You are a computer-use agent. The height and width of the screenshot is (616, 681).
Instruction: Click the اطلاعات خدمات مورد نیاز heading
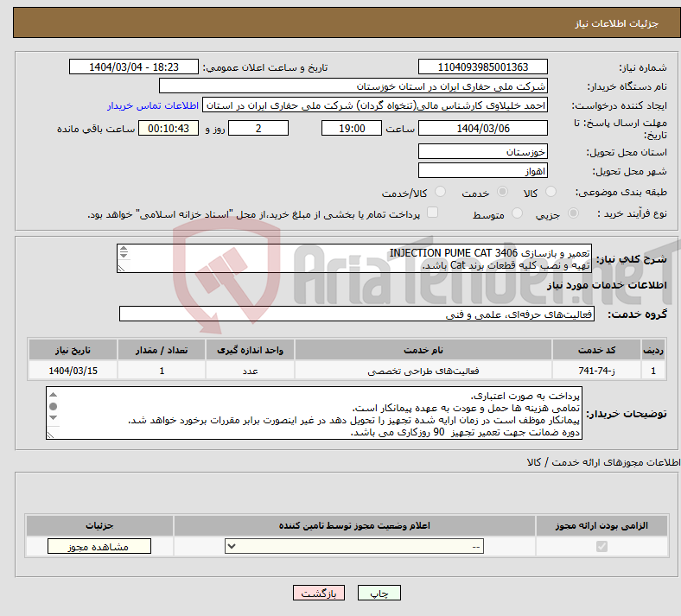[607, 285]
